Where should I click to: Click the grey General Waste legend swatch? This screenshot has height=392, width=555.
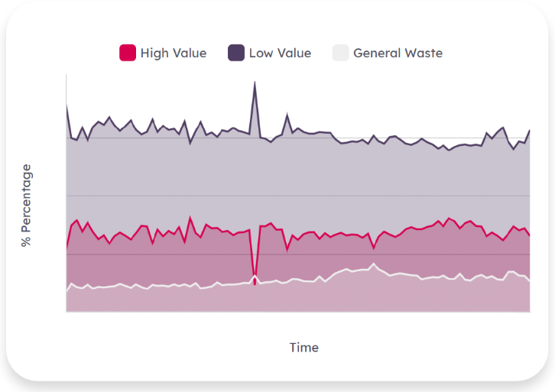coord(341,53)
